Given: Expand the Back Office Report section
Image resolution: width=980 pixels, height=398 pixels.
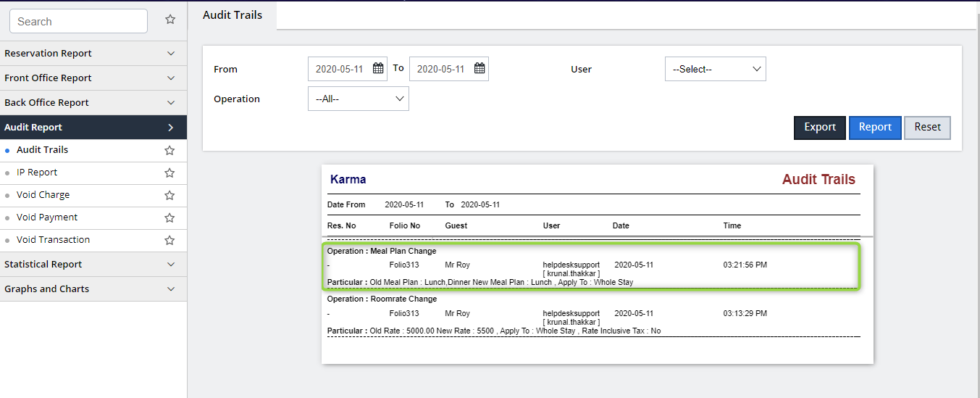Looking at the screenshot, I should 93,103.
